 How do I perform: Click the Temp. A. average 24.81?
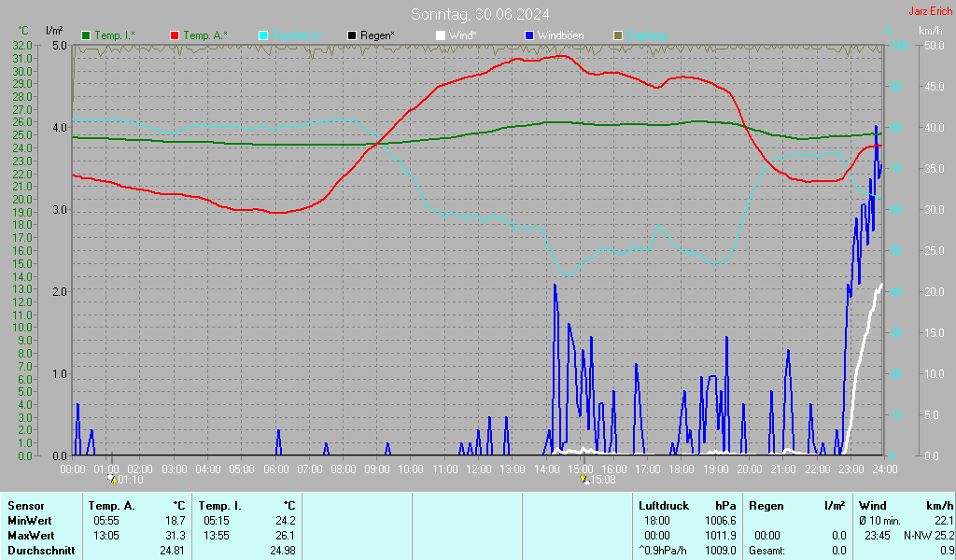tap(172, 551)
